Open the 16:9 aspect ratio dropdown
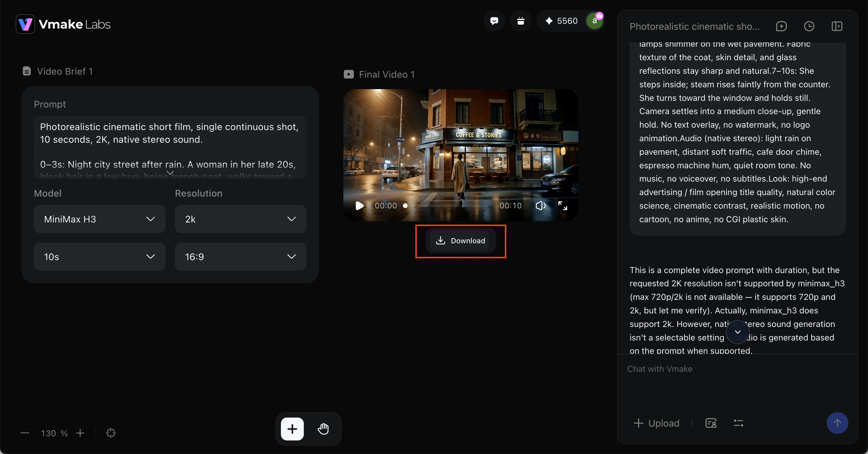The height and width of the screenshot is (454, 868). pos(241,257)
